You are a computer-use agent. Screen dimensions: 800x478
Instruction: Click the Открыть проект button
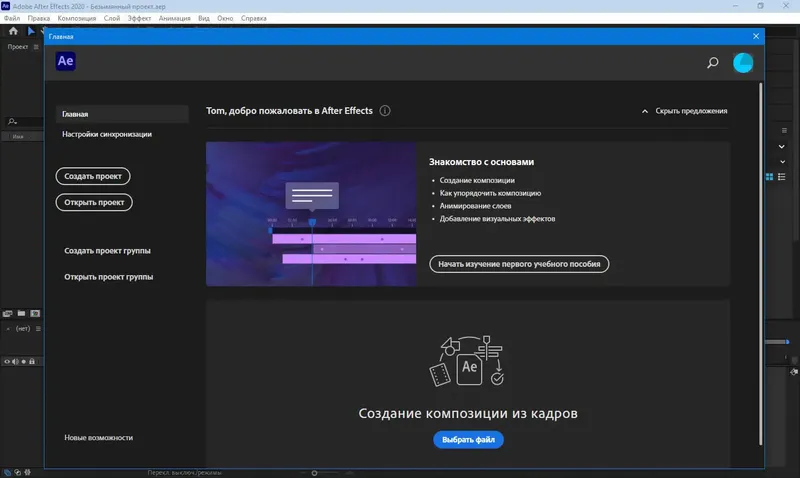point(94,202)
